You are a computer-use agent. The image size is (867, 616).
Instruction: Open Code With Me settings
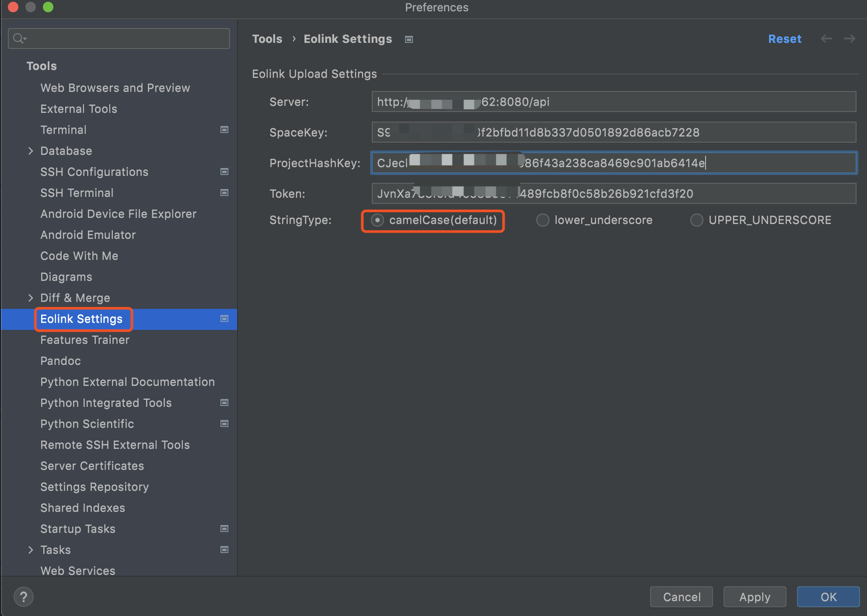(x=79, y=256)
